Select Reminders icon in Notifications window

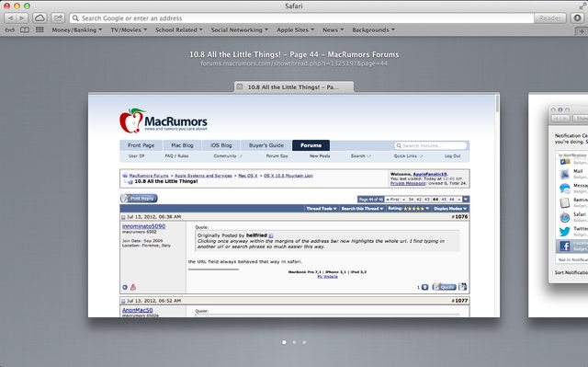[x=565, y=202]
